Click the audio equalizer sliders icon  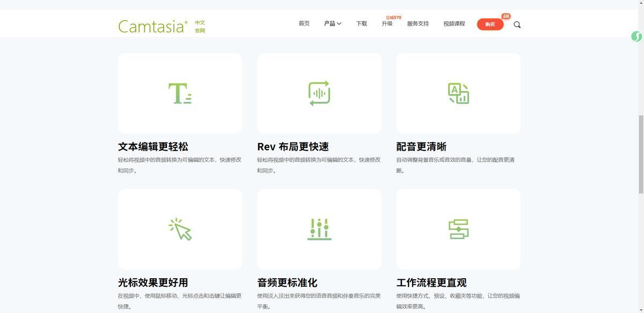319,229
